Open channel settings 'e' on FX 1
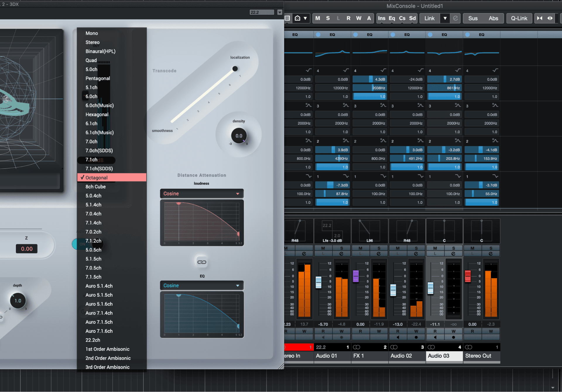562x392 pixels. pyautogui.click(x=379, y=254)
